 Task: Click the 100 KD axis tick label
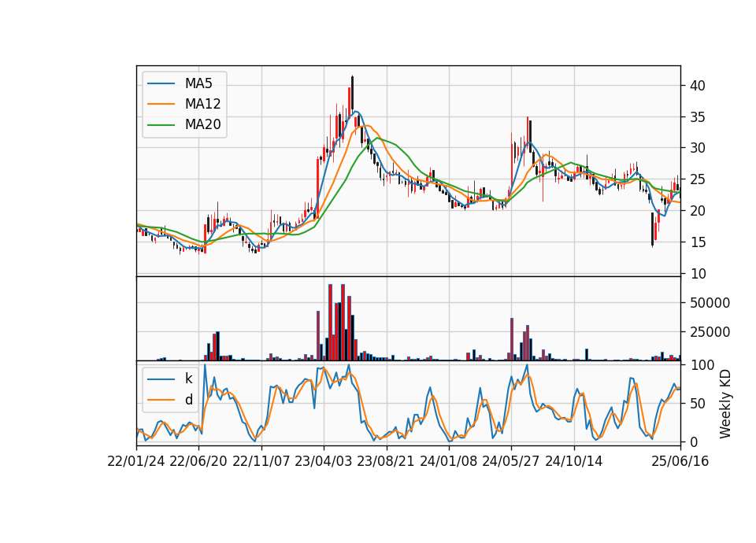(x=702, y=364)
